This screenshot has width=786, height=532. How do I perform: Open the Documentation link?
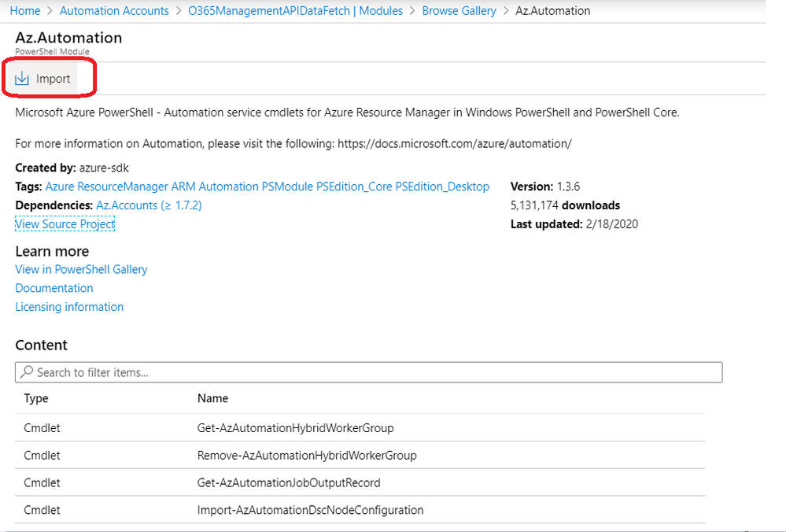pyautogui.click(x=54, y=288)
